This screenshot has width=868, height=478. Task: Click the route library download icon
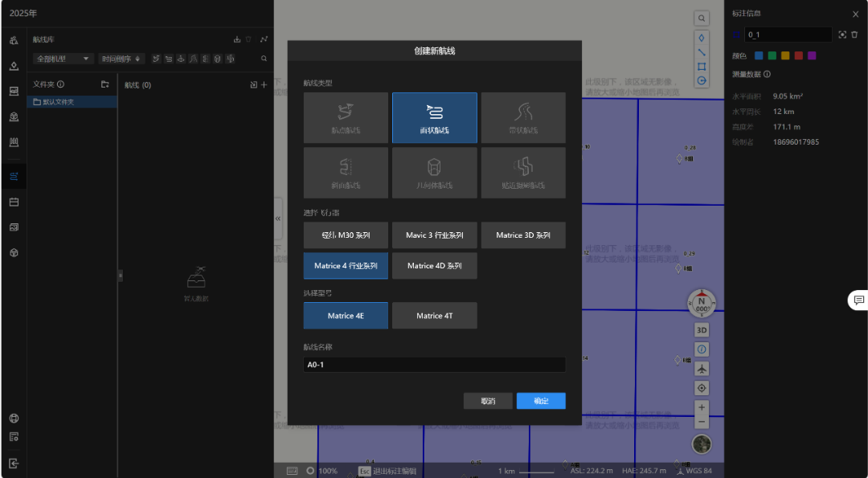(x=237, y=39)
